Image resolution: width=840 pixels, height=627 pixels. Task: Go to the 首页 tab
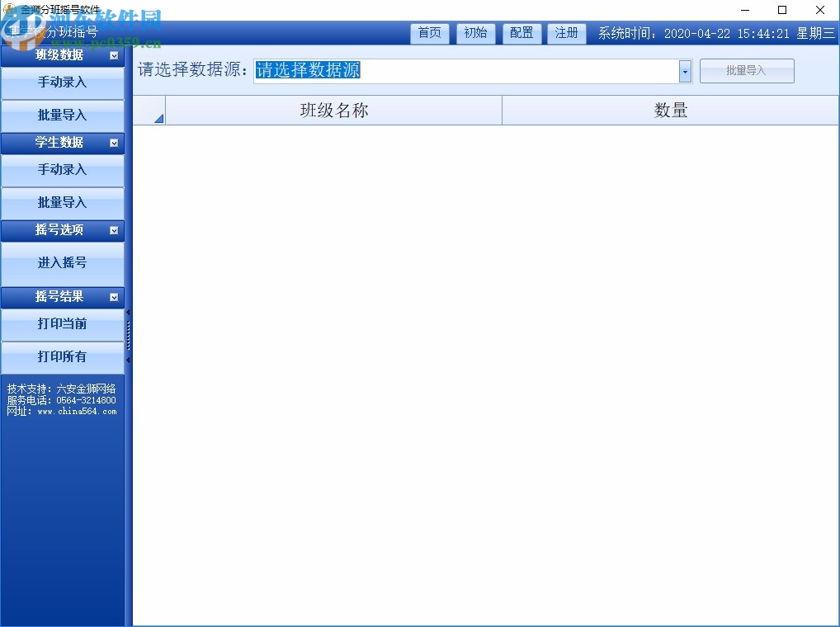pos(430,33)
